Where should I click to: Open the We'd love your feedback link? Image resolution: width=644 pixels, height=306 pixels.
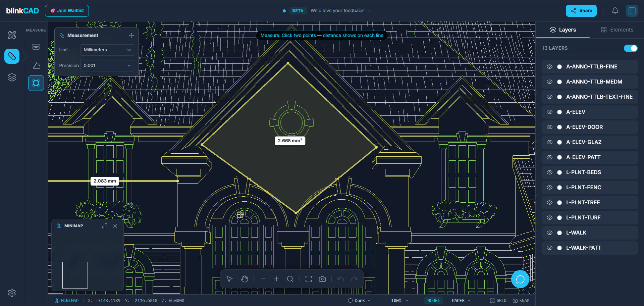(x=337, y=11)
